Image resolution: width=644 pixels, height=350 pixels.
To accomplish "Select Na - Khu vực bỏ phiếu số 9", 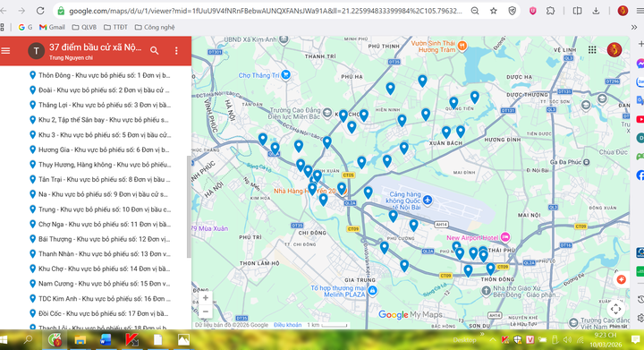I will tap(100, 194).
